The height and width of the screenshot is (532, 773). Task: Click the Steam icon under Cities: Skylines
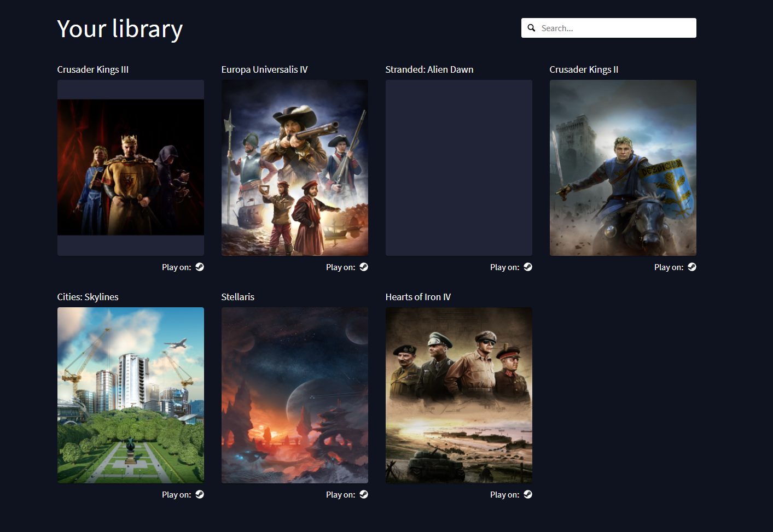point(200,494)
